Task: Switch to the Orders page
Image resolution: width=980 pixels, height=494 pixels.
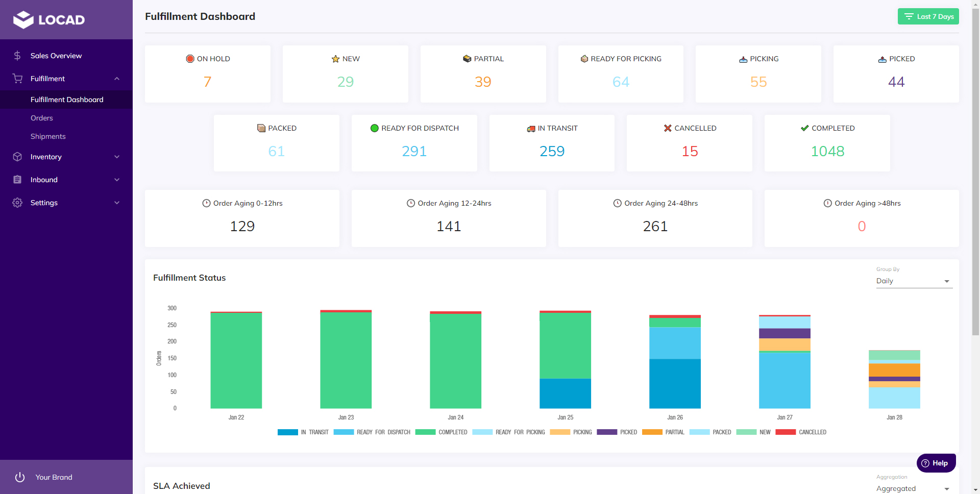Action: coord(42,118)
